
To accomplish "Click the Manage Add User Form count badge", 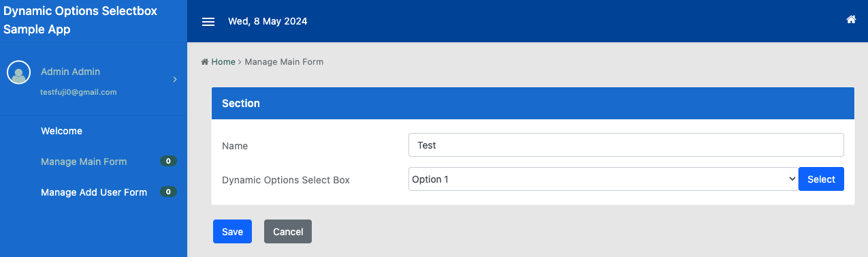I will pyautogui.click(x=168, y=192).
